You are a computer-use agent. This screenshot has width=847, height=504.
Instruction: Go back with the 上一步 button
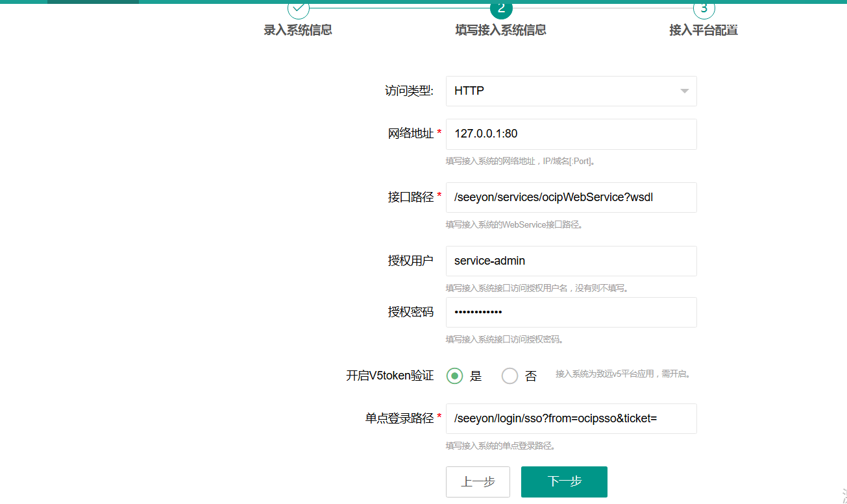point(478,482)
